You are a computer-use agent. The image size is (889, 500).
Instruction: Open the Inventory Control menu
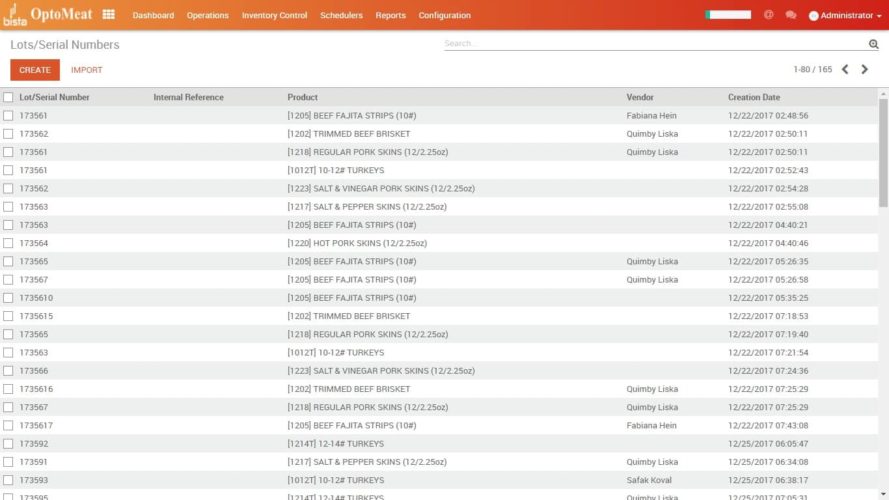[274, 16]
